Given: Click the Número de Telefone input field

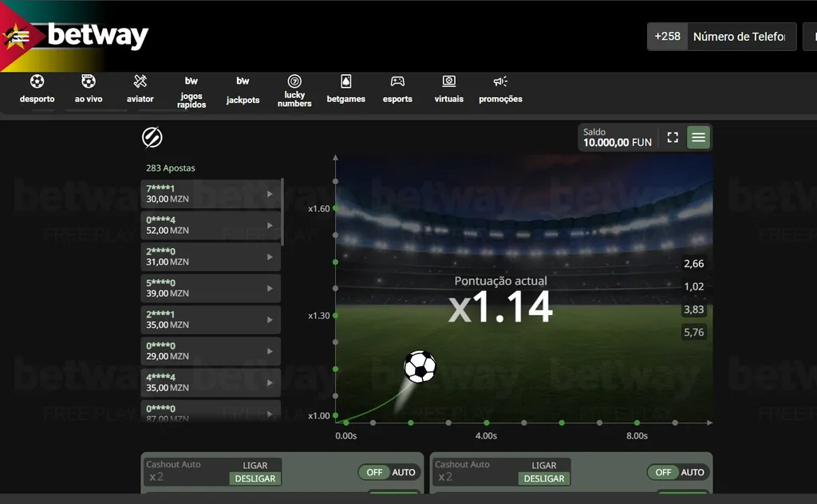Looking at the screenshot, I should coord(740,36).
